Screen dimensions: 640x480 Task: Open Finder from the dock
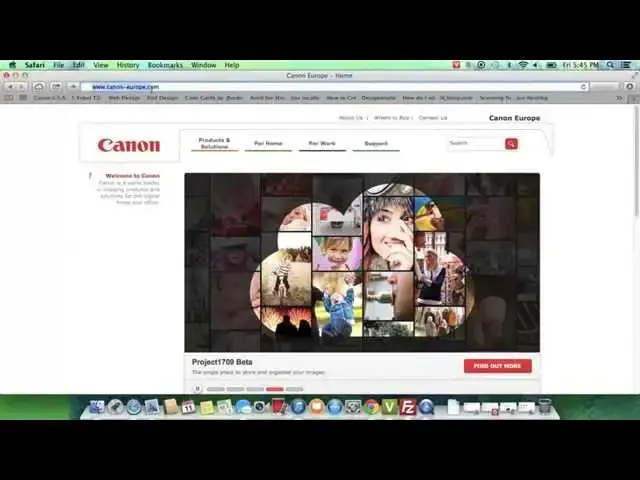pos(97,407)
